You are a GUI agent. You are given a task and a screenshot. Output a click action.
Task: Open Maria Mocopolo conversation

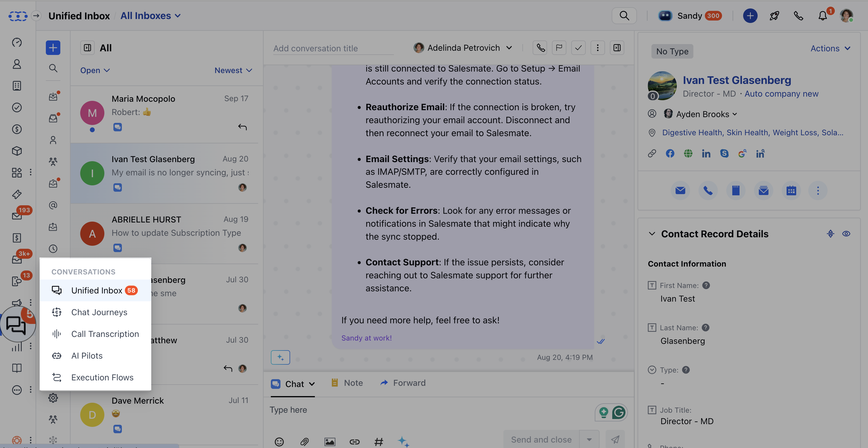164,114
